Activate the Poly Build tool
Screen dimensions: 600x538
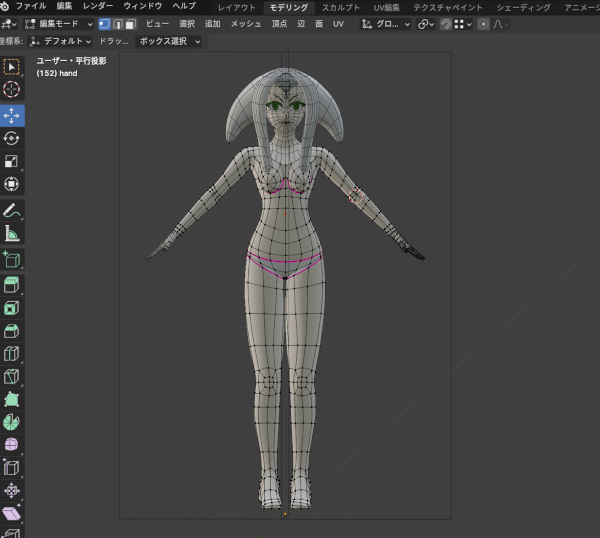(x=11, y=399)
